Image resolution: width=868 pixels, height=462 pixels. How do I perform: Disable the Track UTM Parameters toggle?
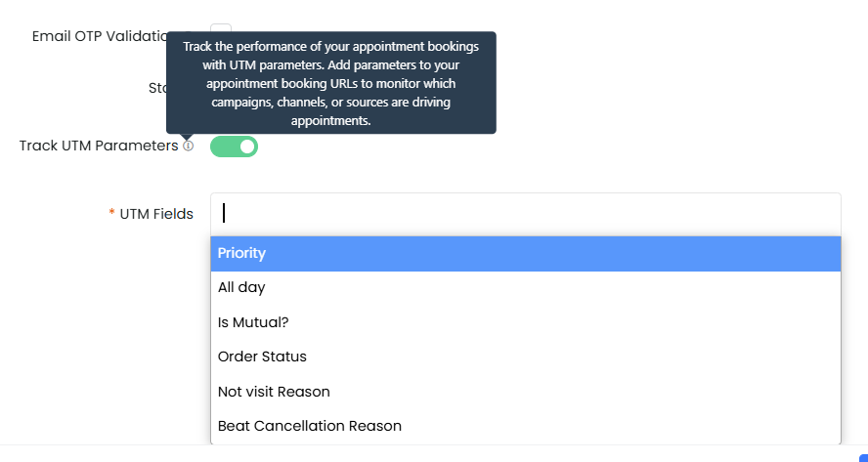pyautogui.click(x=235, y=147)
